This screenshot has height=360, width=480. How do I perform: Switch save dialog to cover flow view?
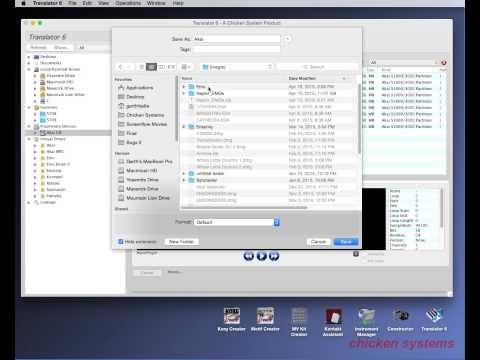coord(171,67)
